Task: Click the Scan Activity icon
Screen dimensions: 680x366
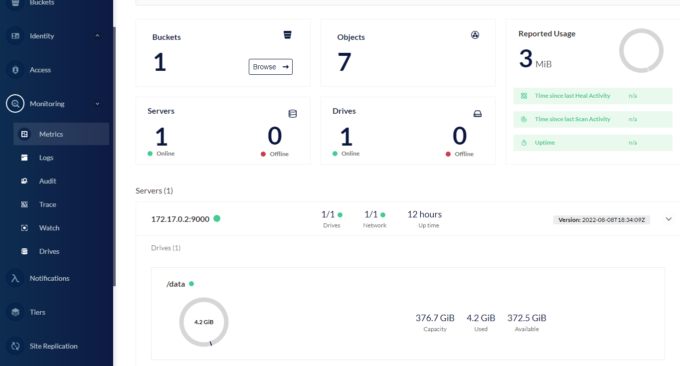Action: pyautogui.click(x=524, y=119)
